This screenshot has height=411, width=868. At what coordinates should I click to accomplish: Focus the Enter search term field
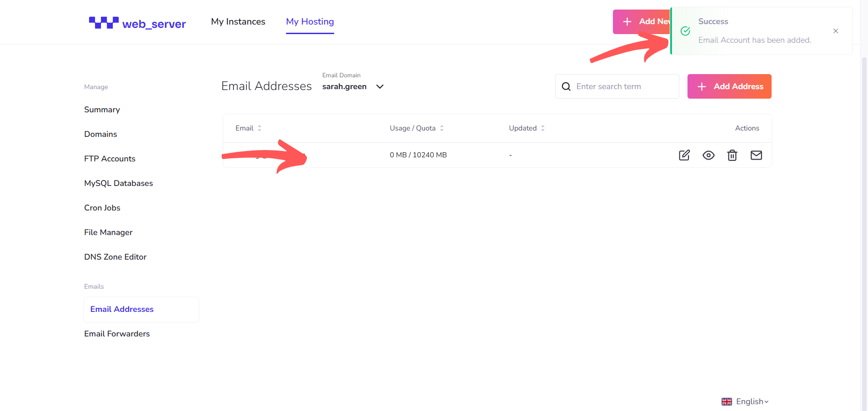617,86
